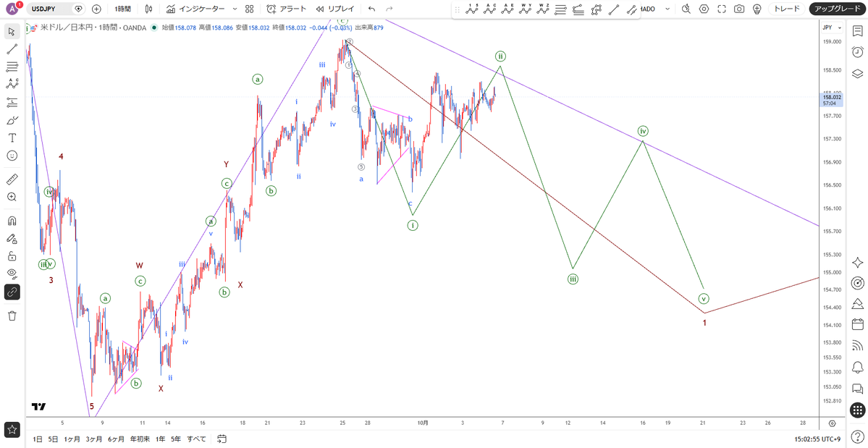Open the calendar panel in right sidebar
The width and height of the screenshot is (868, 448).
(857, 324)
